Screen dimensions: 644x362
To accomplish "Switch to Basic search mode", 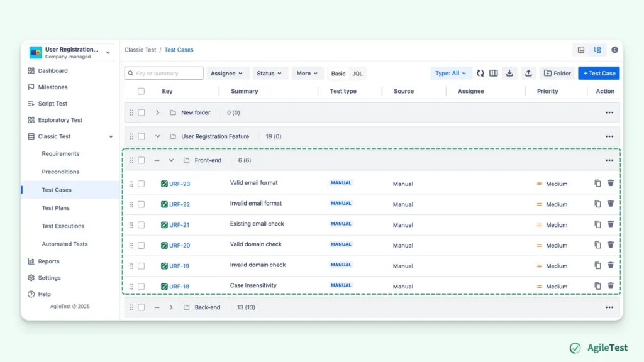I will [x=338, y=74].
